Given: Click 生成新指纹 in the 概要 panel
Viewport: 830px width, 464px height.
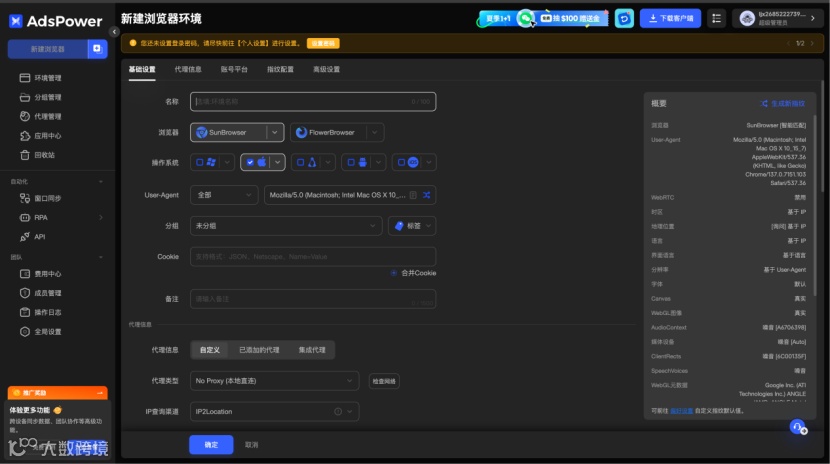Looking at the screenshot, I should point(783,104).
